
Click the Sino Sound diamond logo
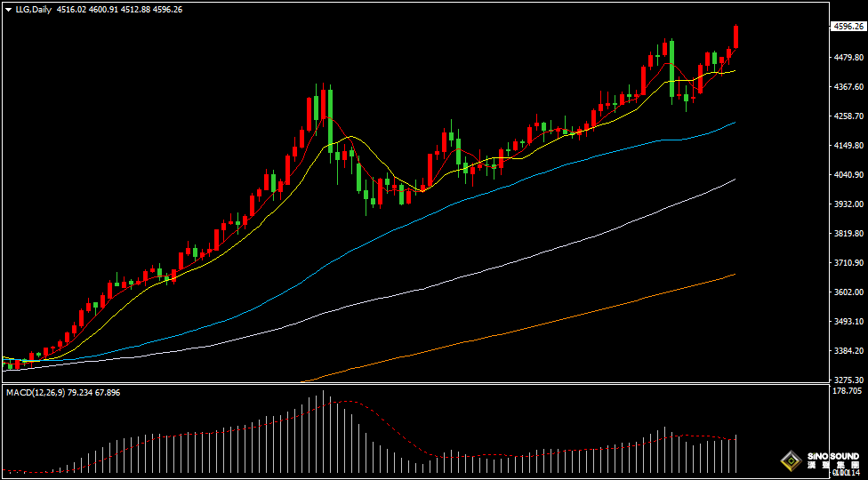789,460
